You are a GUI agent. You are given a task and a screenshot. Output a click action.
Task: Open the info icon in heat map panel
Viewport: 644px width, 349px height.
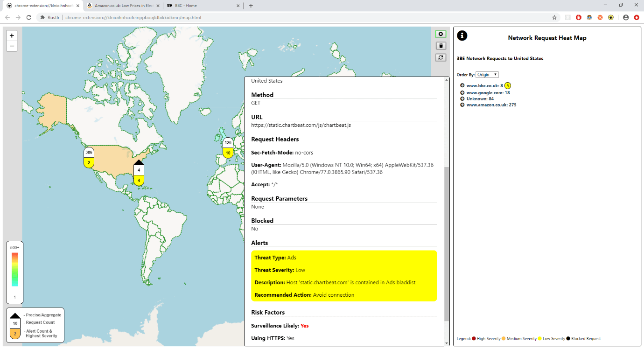[462, 36]
